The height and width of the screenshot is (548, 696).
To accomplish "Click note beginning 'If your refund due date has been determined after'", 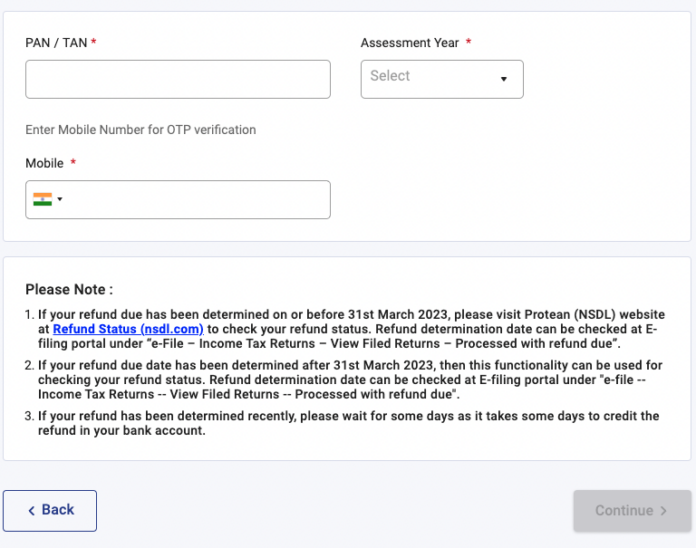I will 350,379.
